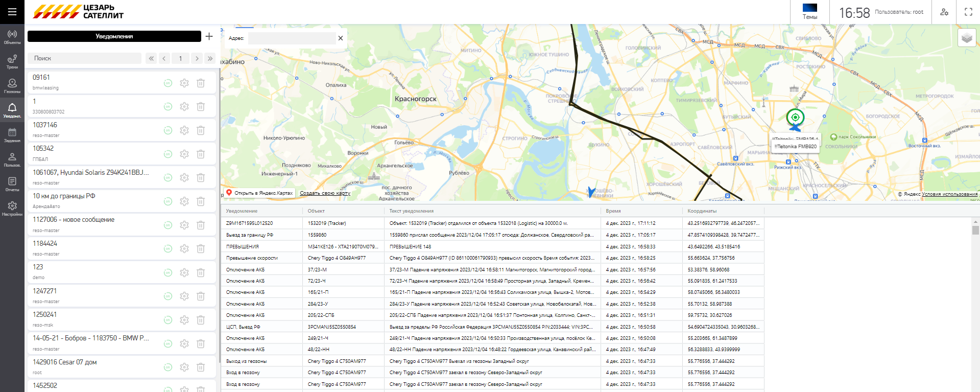Delete 1061067 Hyundai Solaris notification
This screenshot has height=392, width=980.
[x=201, y=177]
